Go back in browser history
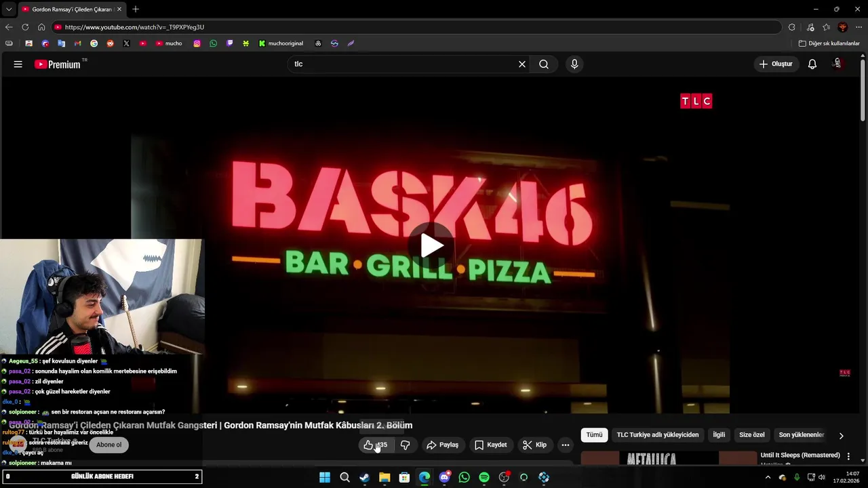 8,27
